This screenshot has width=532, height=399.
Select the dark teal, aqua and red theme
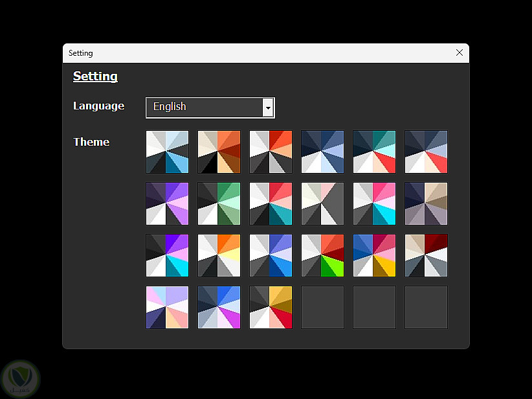click(374, 152)
